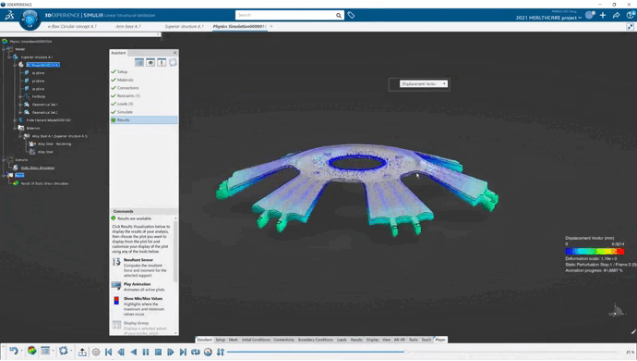637x361 pixels.
Task: Expand the Materials tree node
Action: tap(15, 128)
